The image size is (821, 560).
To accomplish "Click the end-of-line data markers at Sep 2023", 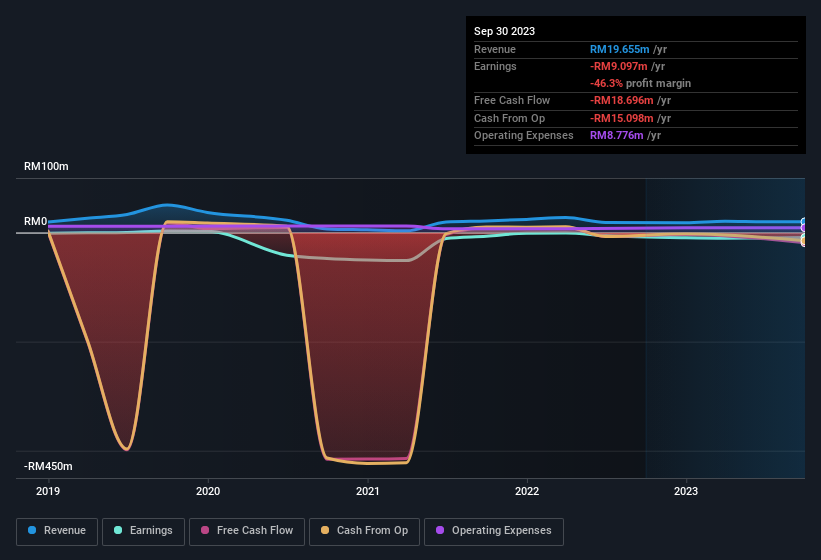I will click(804, 232).
